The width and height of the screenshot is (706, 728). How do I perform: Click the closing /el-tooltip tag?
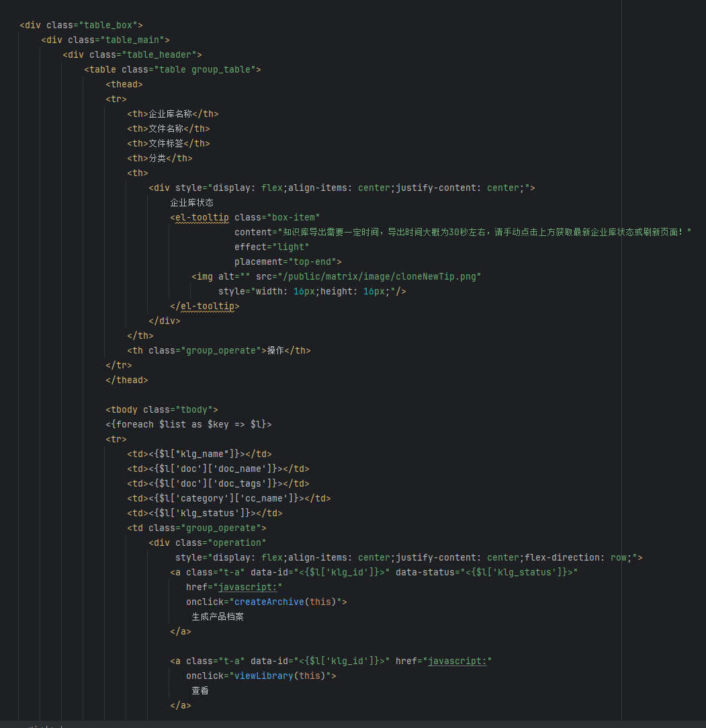coord(205,307)
